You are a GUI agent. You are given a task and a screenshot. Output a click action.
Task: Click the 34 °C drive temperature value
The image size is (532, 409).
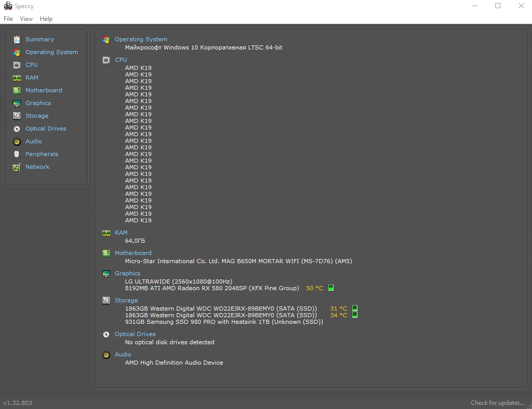[x=338, y=315]
